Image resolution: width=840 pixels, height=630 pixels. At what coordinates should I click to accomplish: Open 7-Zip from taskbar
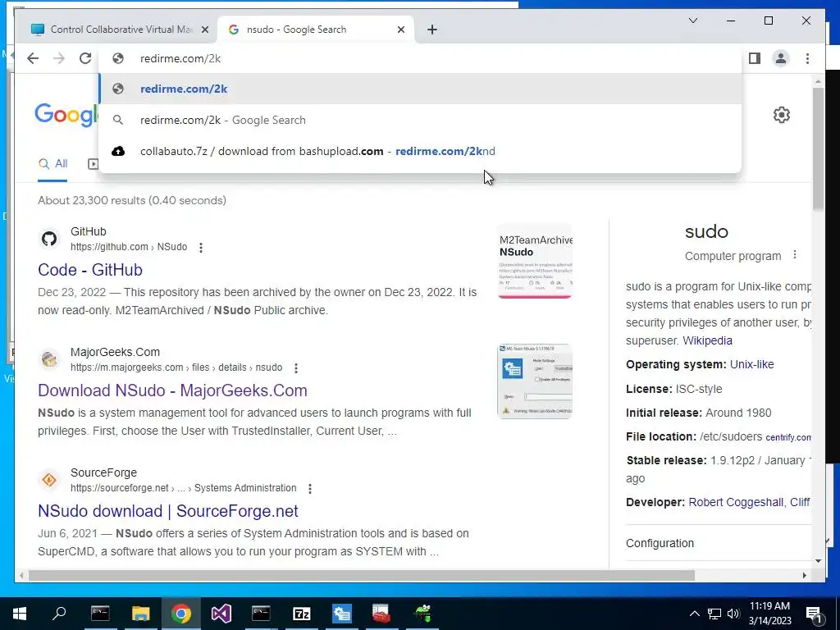[302, 614]
